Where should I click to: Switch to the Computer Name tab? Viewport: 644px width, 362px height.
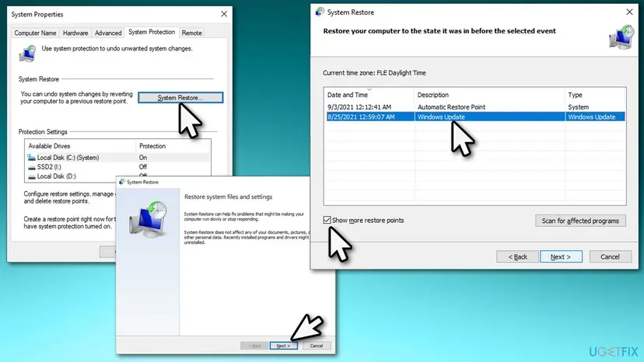(35, 33)
